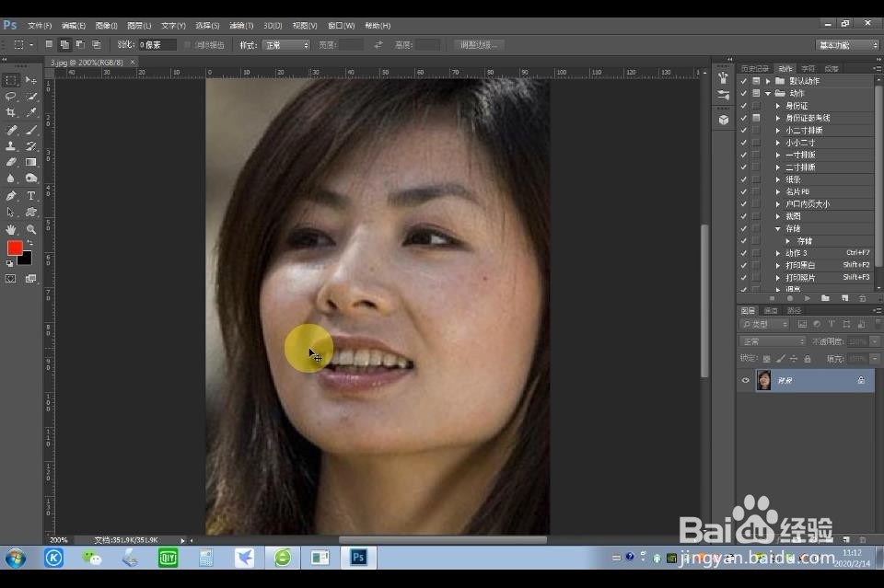Toggle checkmark for 打印黑白 action
Viewport: 884px width, 588px height.
pos(744,265)
